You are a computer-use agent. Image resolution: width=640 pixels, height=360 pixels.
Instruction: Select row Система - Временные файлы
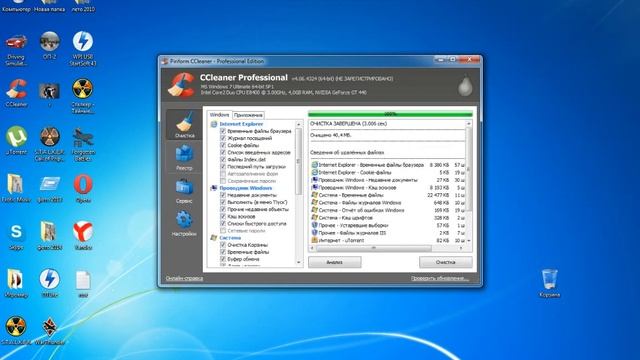[387, 195]
